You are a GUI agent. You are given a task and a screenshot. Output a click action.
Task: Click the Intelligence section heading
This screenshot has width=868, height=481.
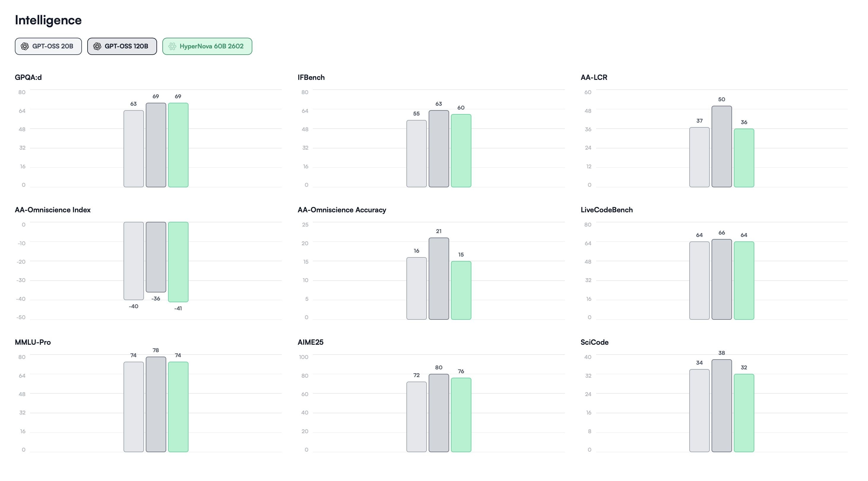point(48,20)
